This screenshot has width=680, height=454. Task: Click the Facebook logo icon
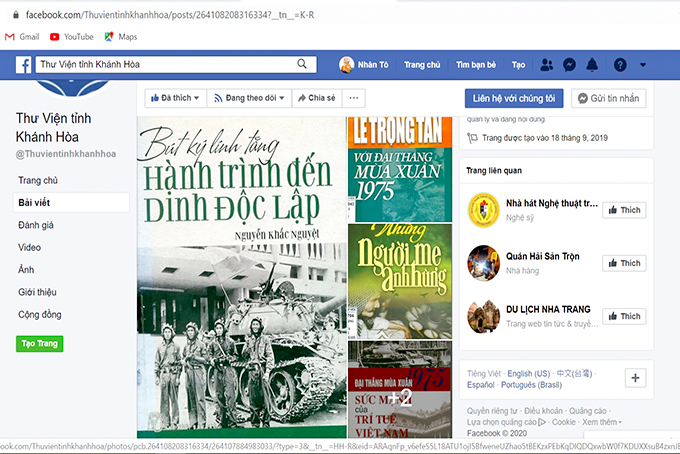(x=22, y=65)
